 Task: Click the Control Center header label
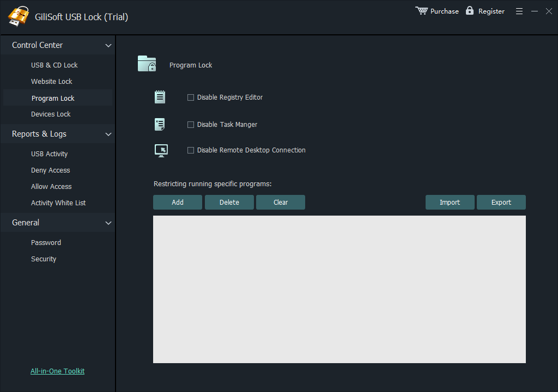coord(38,45)
